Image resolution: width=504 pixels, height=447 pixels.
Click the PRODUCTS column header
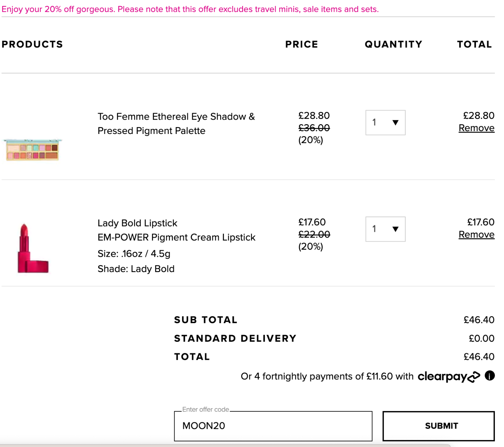(32, 44)
